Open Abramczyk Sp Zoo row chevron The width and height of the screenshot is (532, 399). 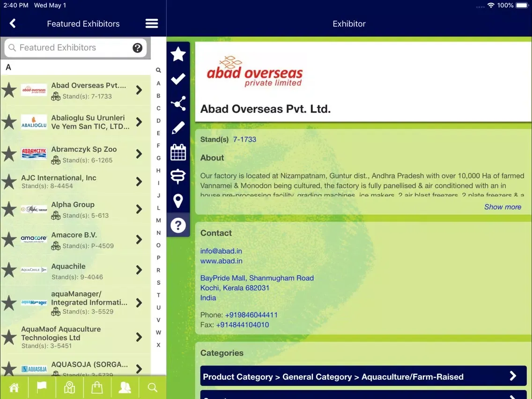139,154
